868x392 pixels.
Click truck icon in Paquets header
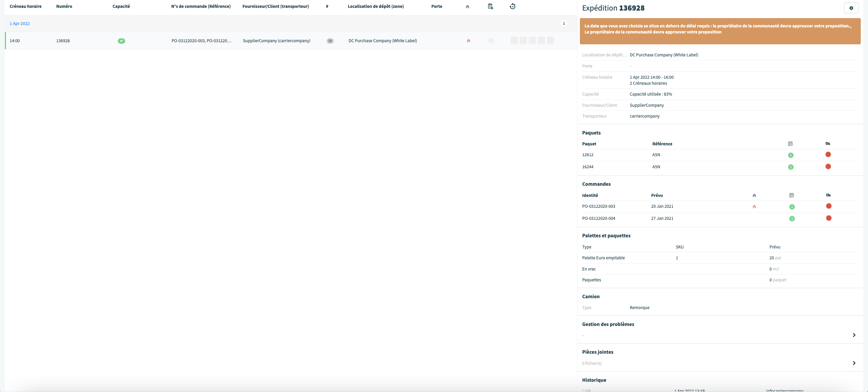point(828,144)
